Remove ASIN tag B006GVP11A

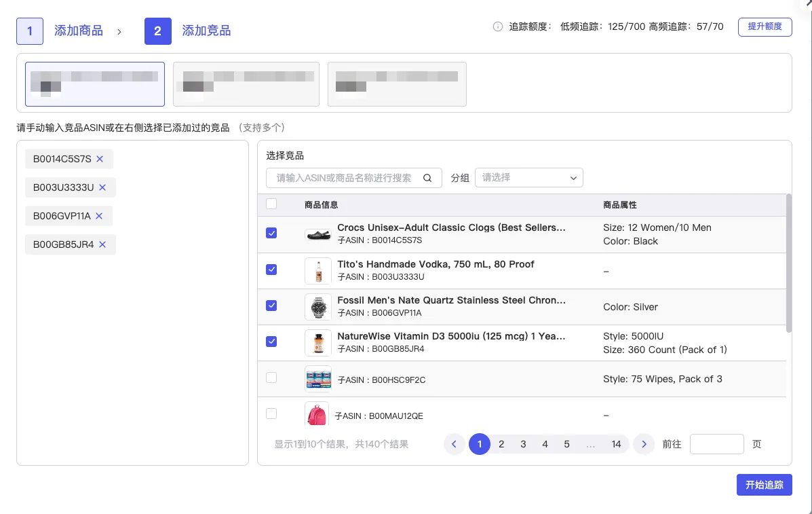(x=99, y=216)
